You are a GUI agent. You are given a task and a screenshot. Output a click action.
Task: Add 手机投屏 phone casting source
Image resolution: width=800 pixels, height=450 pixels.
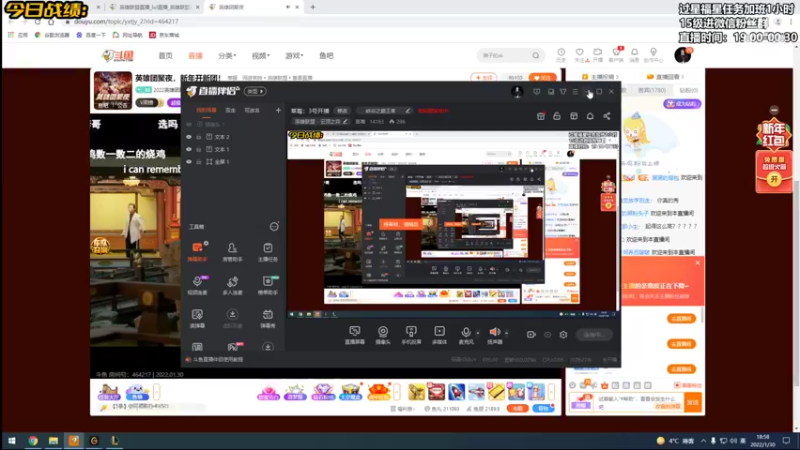tap(411, 335)
